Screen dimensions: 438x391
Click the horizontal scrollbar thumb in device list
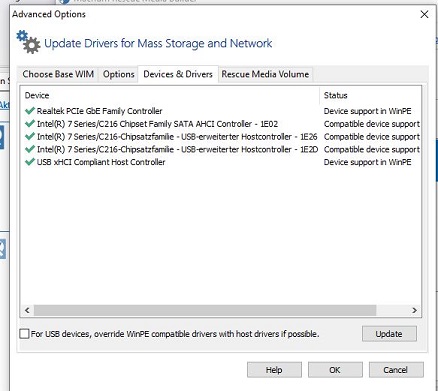point(205,310)
